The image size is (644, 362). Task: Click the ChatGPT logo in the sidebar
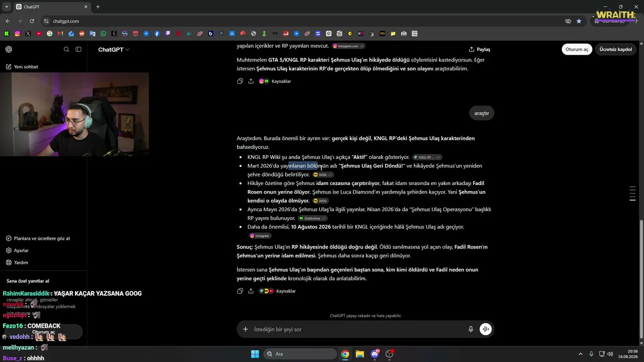pos(9,49)
